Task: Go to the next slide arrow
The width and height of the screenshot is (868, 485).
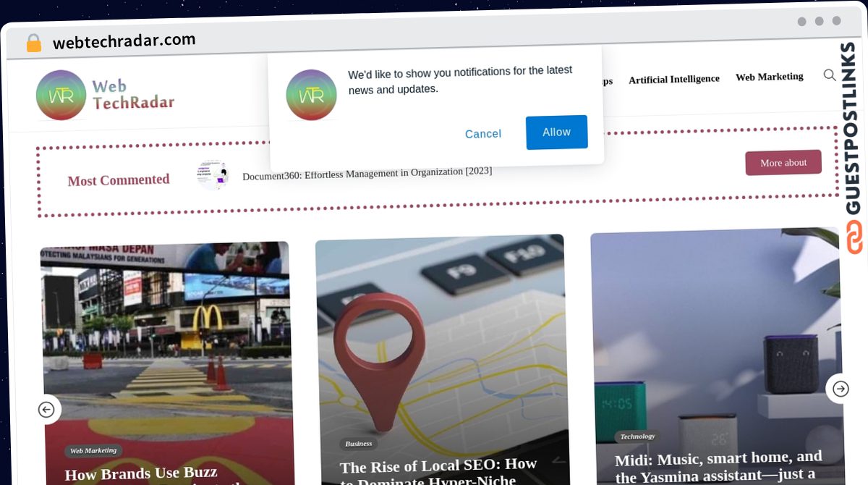Action: point(841,389)
